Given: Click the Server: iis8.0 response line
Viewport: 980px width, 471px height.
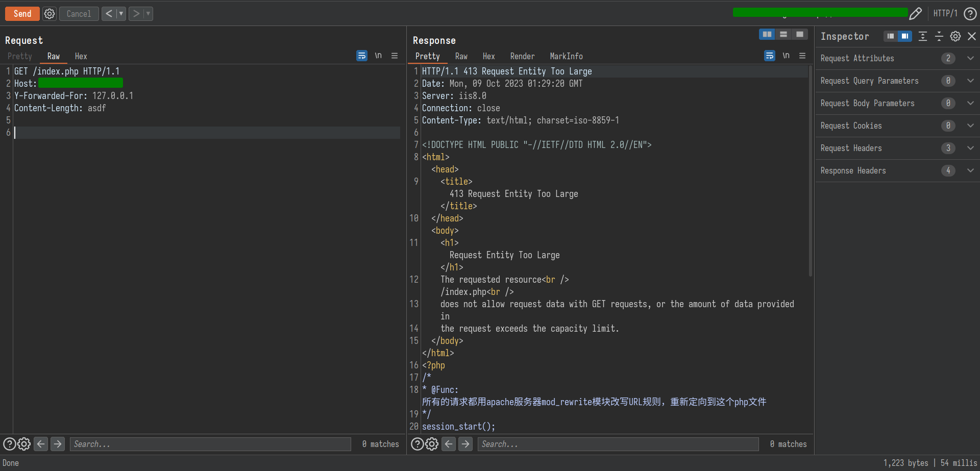Looking at the screenshot, I should click(454, 96).
